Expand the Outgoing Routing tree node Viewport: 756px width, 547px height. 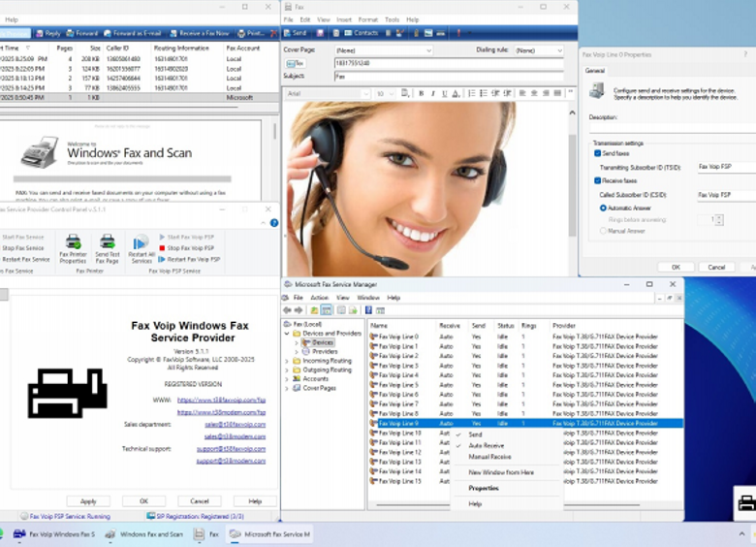[287, 370]
